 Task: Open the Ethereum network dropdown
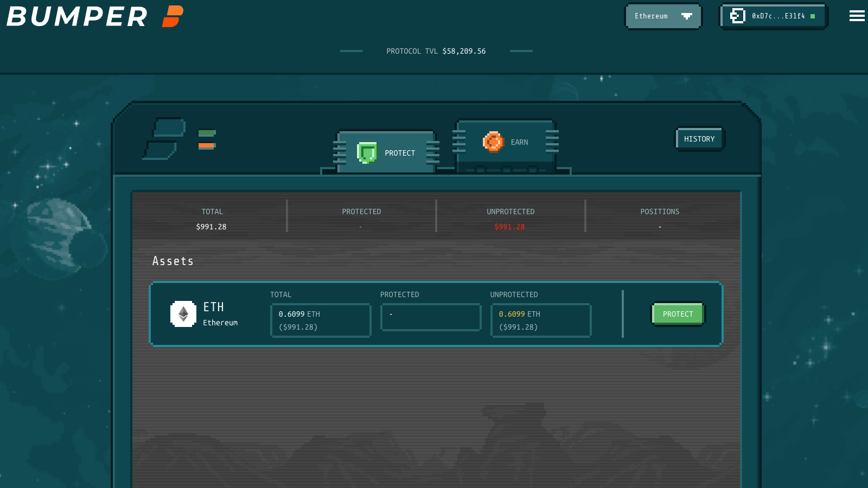click(x=663, y=16)
